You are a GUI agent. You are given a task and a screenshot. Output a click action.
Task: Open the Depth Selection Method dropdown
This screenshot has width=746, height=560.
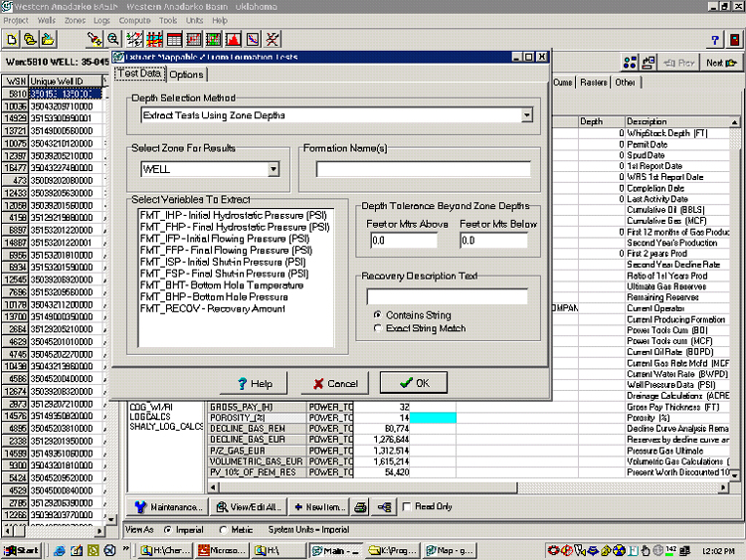(526, 115)
